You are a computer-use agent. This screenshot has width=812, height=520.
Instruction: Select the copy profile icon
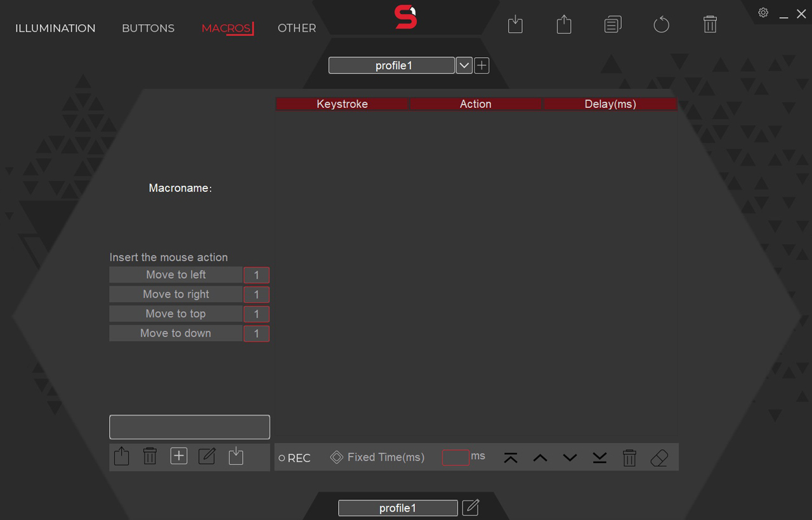[x=613, y=24]
